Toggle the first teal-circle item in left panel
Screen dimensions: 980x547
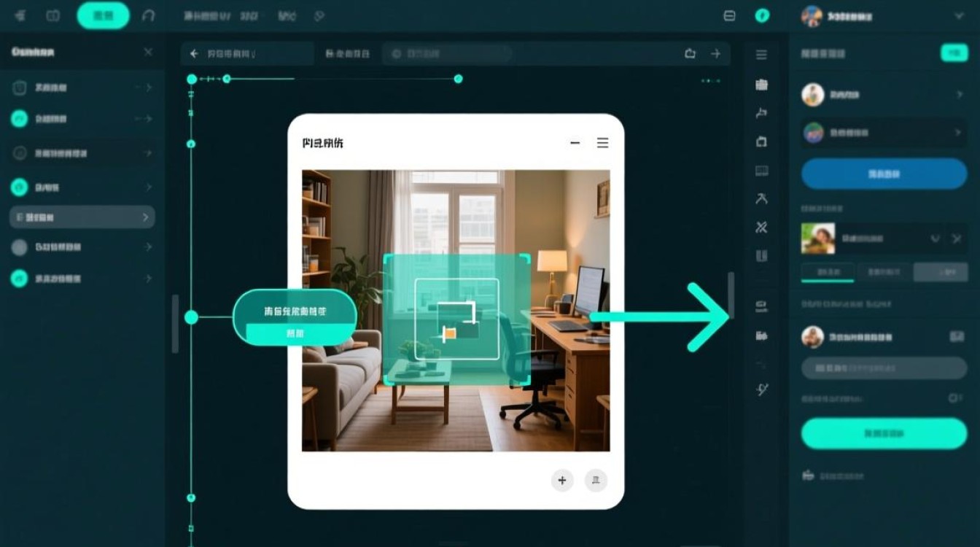20,119
